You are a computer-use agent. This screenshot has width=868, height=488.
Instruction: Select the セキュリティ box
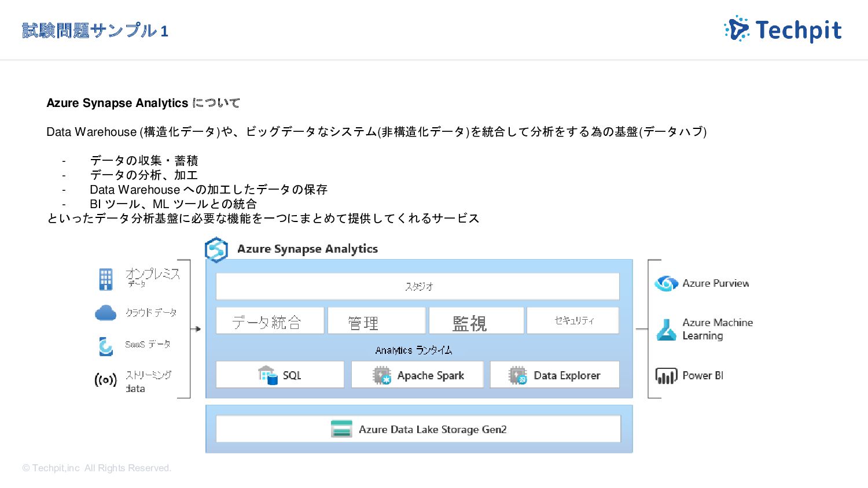pos(573,321)
